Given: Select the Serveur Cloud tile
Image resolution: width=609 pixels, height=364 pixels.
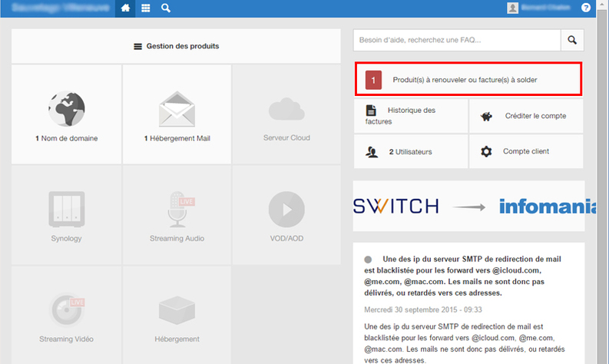Looking at the screenshot, I should coord(286,114).
